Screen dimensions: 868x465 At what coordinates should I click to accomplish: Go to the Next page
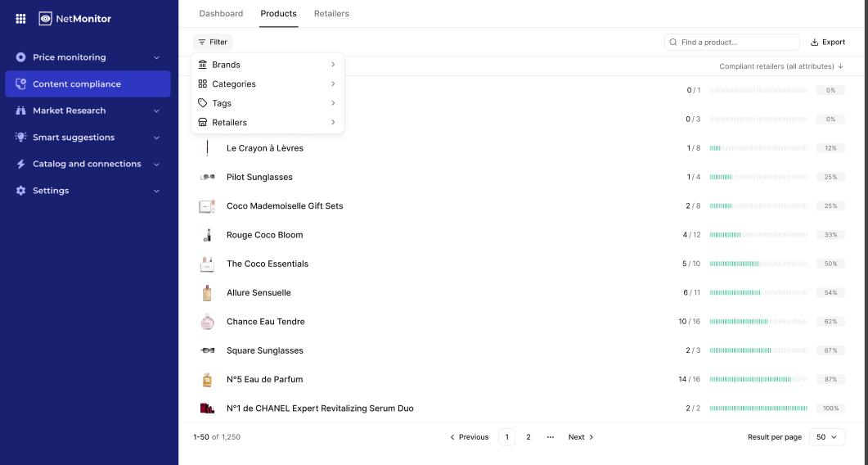point(581,437)
